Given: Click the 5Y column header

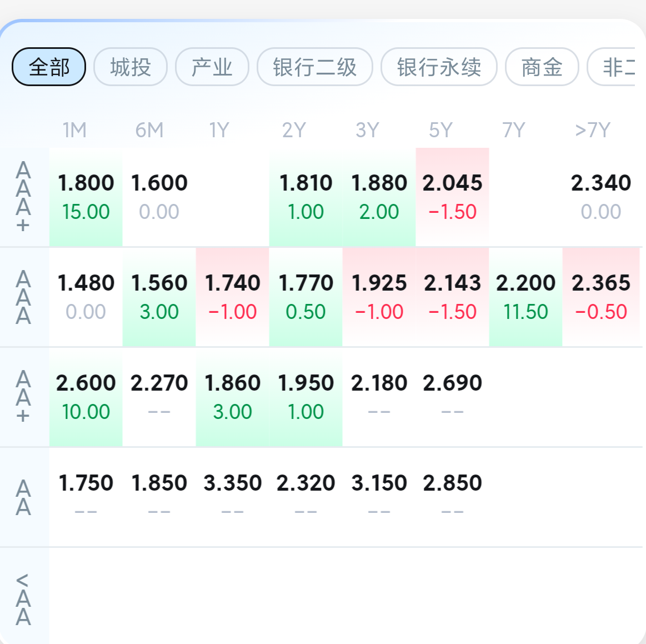Looking at the screenshot, I should point(440,130).
